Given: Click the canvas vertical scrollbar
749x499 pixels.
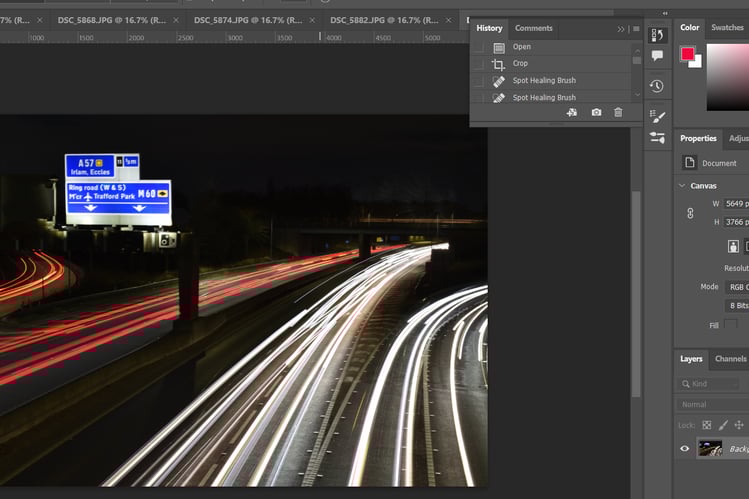Looking at the screenshot, I should pos(636,294).
